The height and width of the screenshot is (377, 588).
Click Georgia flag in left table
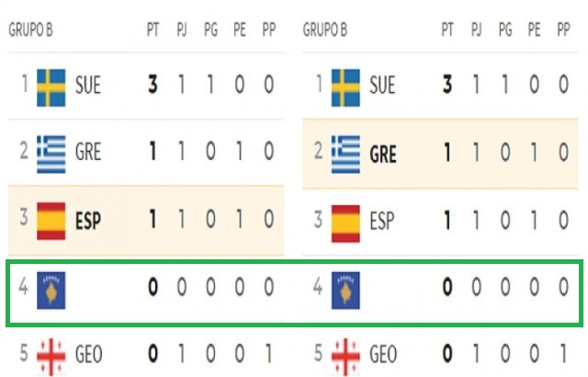point(51,355)
